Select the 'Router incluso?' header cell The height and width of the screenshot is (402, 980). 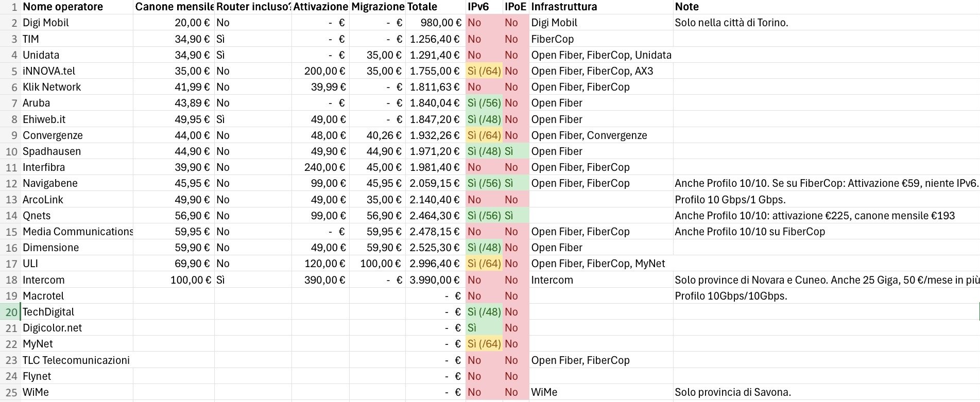[x=253, y=7]
